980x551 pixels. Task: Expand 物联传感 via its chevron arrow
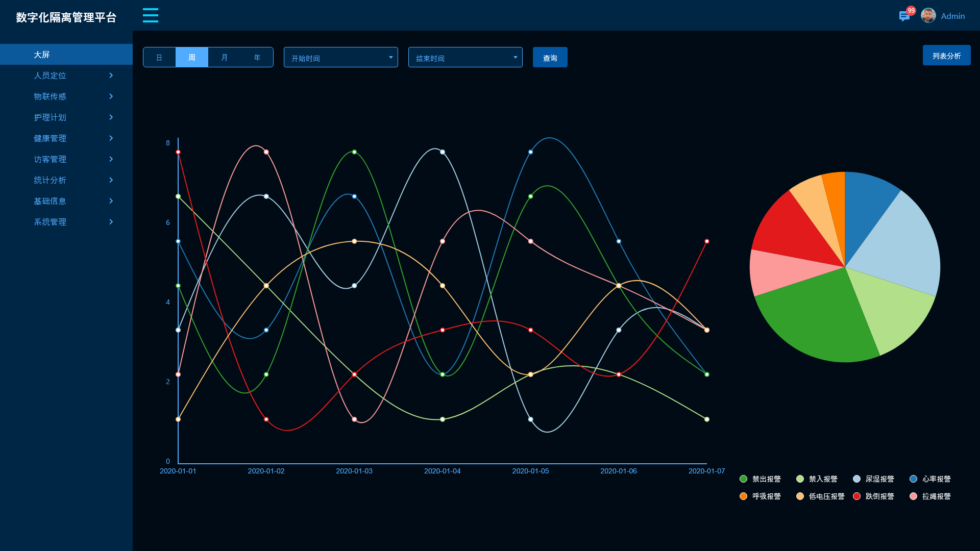111,96
